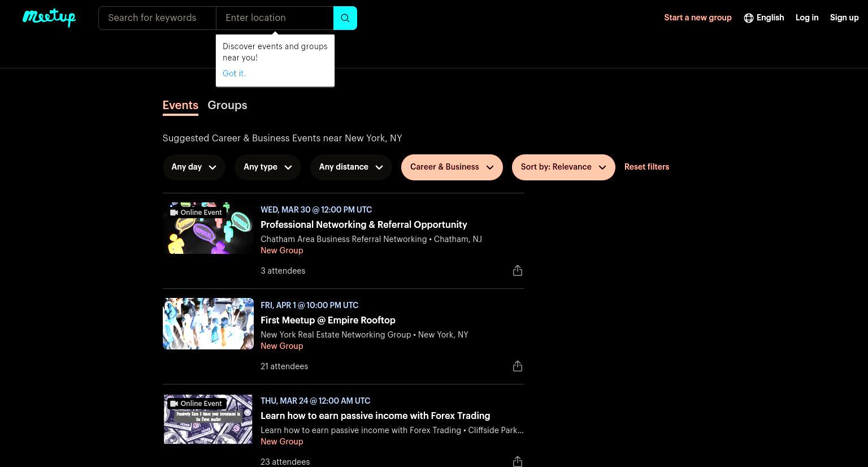The width and height of the screenshot is (868, 467).
Task: Open the Professional Networking event thumbnail
Action: (x=208, y=228)
